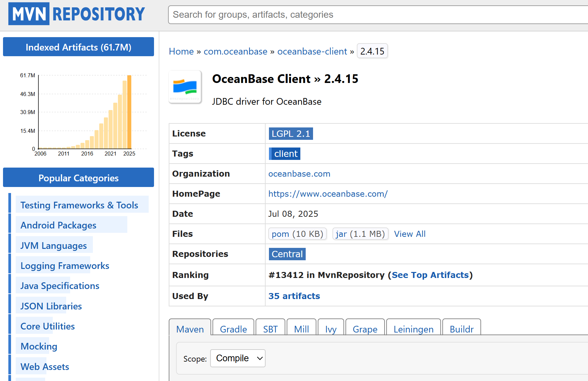
Task: Open Web Assets category
Action: pyautogui.click(x=45, y=367)
